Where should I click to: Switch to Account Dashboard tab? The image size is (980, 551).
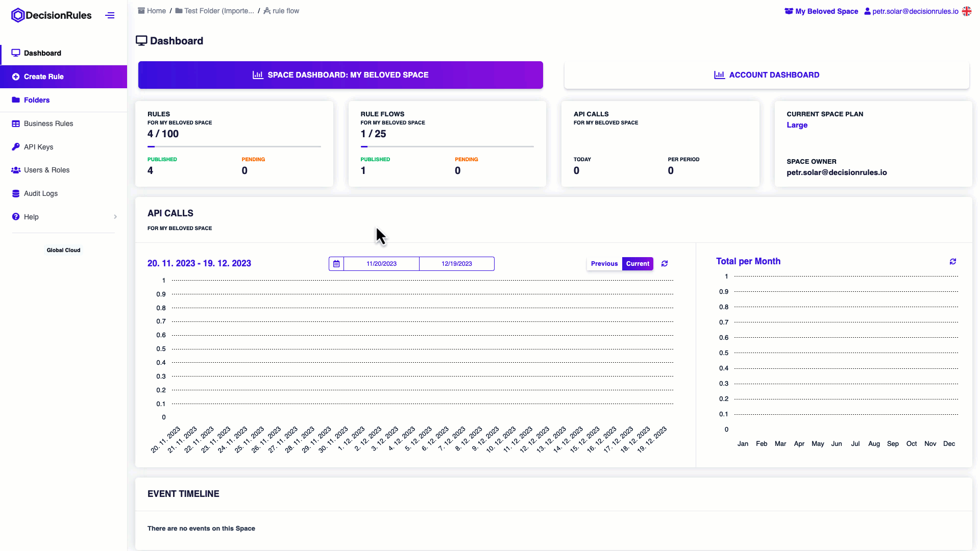[767, 75]
